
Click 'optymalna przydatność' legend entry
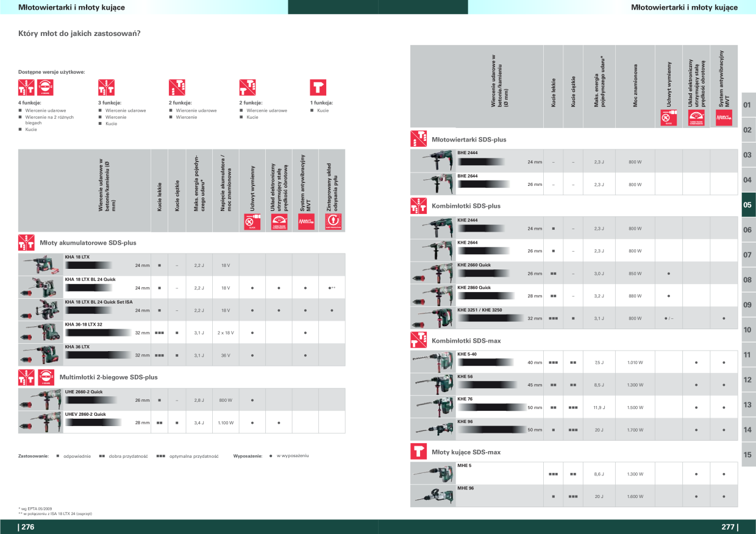coord(193,456)
